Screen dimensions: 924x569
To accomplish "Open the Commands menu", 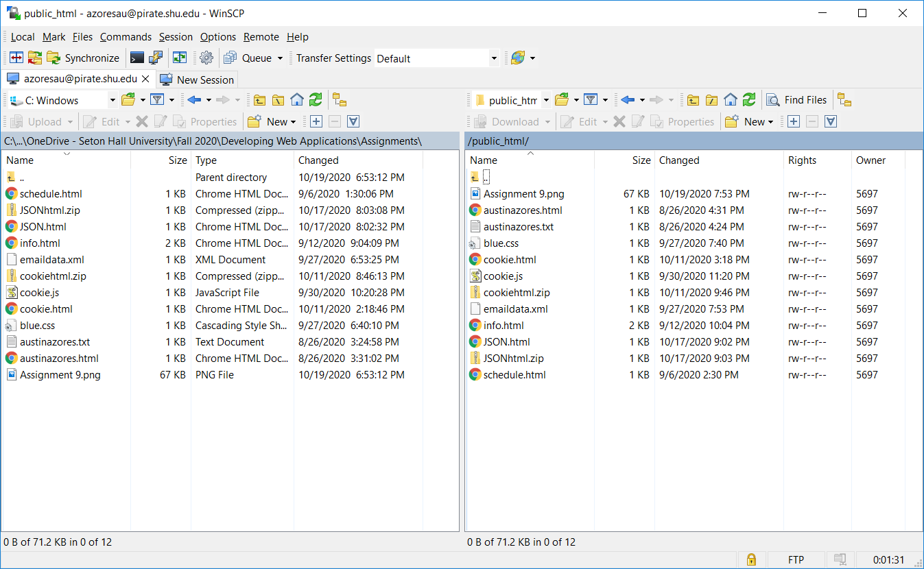I will tap(126, 37).
